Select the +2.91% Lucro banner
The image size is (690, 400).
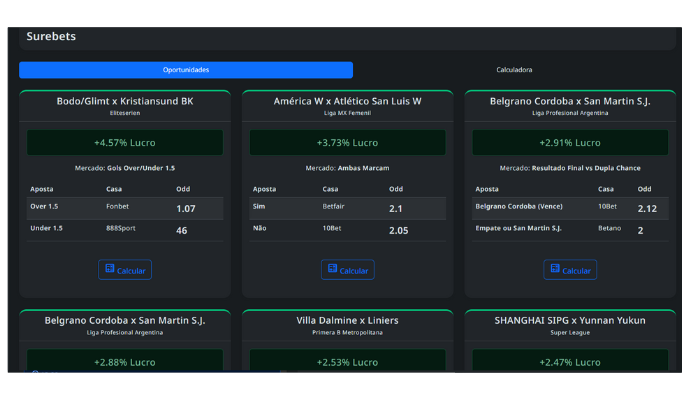click(570, 142)
